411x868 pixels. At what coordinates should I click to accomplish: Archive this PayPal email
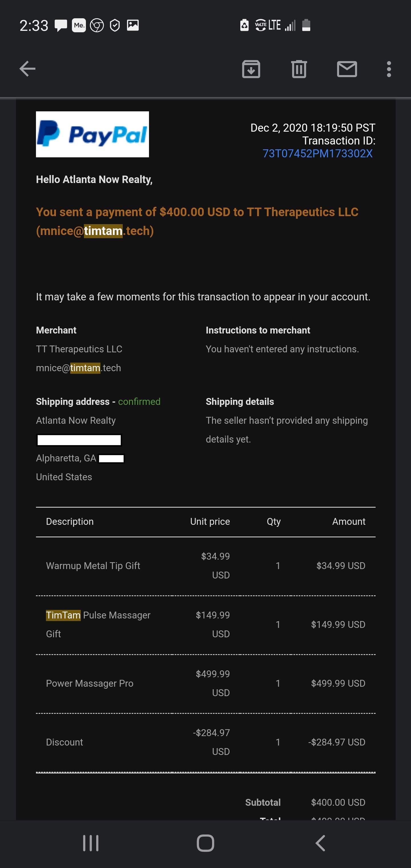251,69
